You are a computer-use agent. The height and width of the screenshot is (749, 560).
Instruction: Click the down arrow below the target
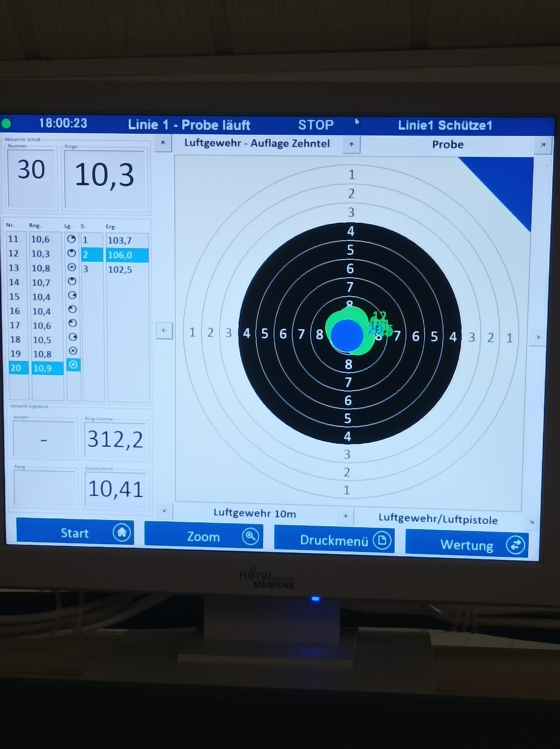[346, 516]
